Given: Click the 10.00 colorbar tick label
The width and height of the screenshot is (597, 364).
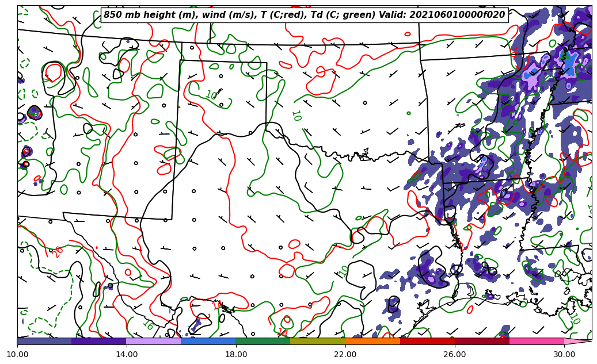Looking at the screenshot, I should click(17, 354).
